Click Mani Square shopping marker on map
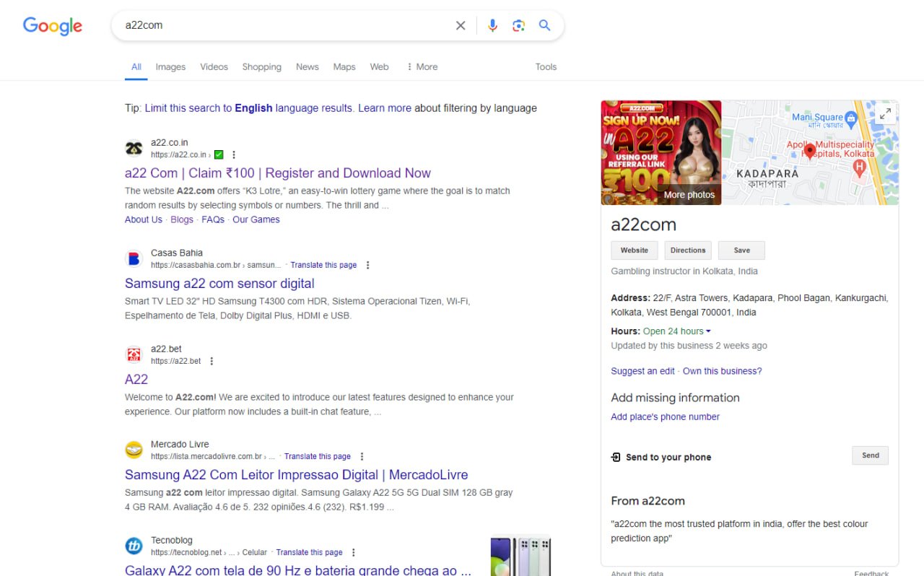 click(x=850, y=118)
